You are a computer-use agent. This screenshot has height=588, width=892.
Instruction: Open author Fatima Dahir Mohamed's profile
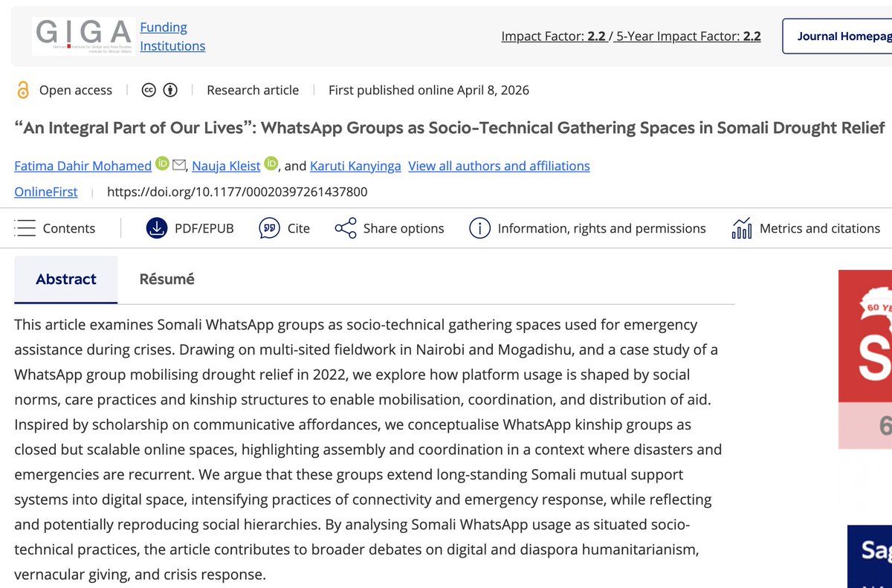(83, 166)
